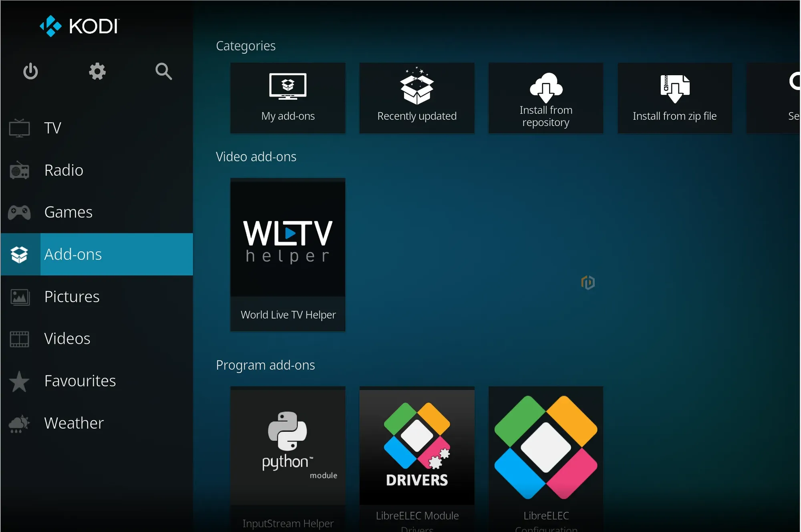The width and height of the screenshot is (801, 532).
Task: Open the TV menu item
Action: click(97, 128)
